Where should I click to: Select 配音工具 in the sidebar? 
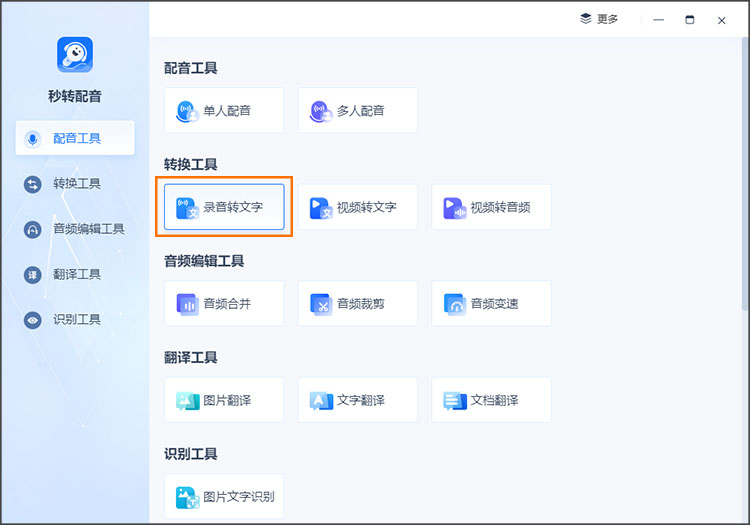tap(75, 138)
